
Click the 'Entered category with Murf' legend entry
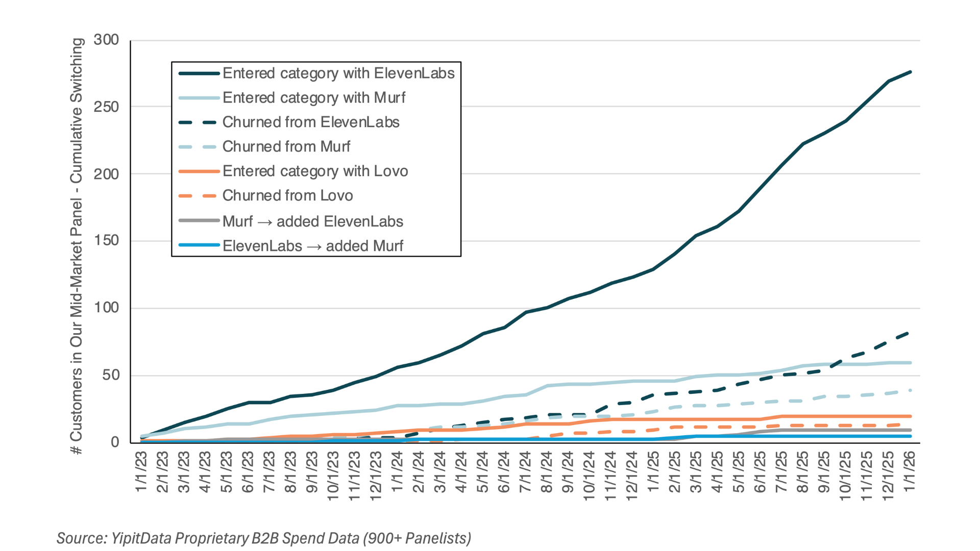point(313,98)
